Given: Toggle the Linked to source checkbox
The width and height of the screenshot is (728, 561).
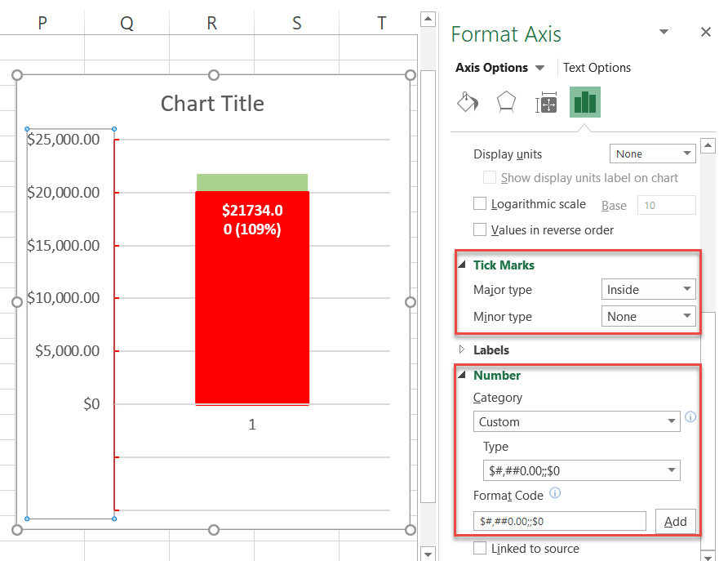Looking at the screenshot, I should 480,549.
